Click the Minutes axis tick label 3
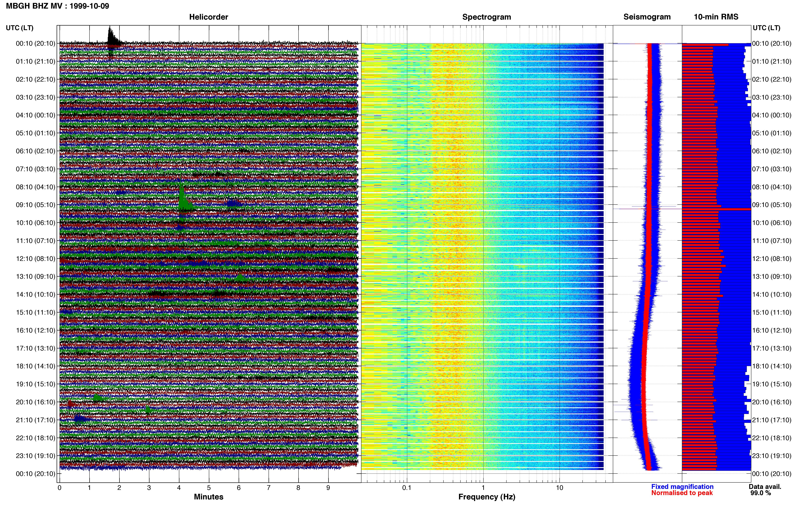Screen dimensions: 812x508 [149, 488]
